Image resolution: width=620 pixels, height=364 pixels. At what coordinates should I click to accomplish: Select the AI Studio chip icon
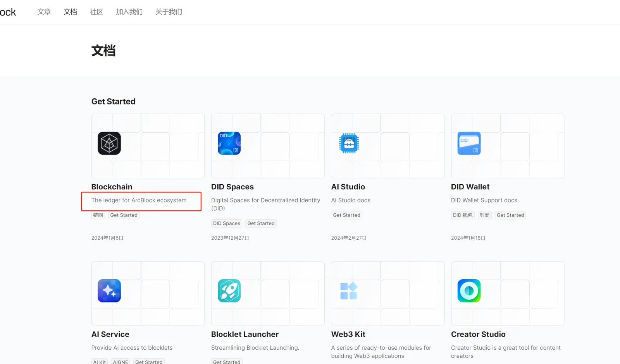pyautogui.click(x=349, y=143)
